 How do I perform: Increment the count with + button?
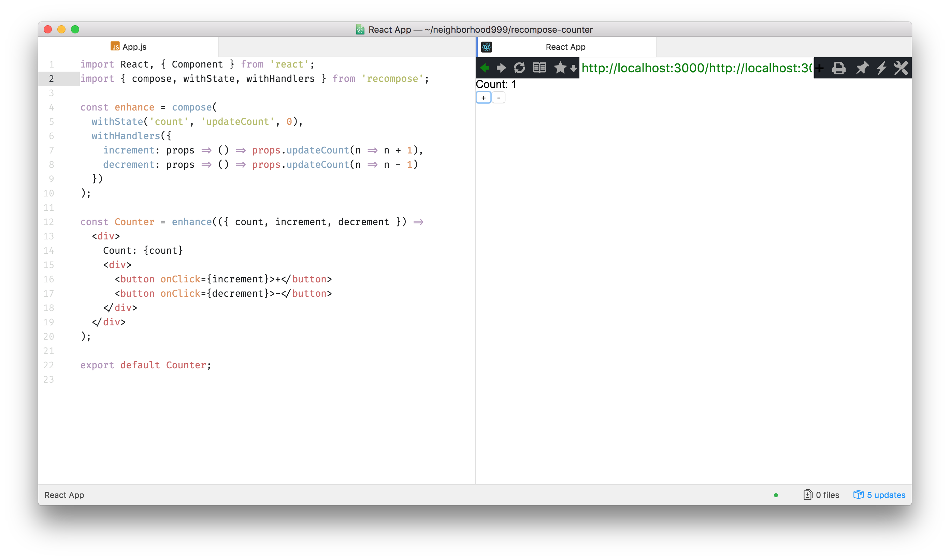pyautogui.click(x=484, y=98)
